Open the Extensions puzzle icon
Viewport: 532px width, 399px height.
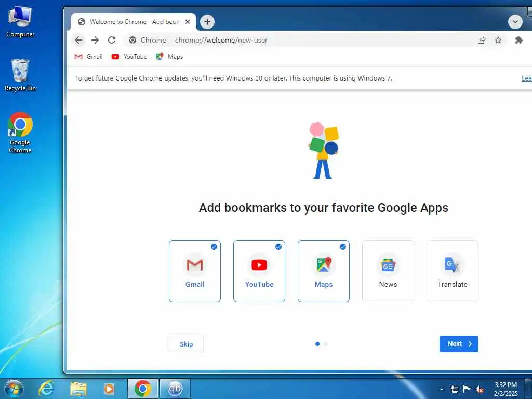(519, 41)
